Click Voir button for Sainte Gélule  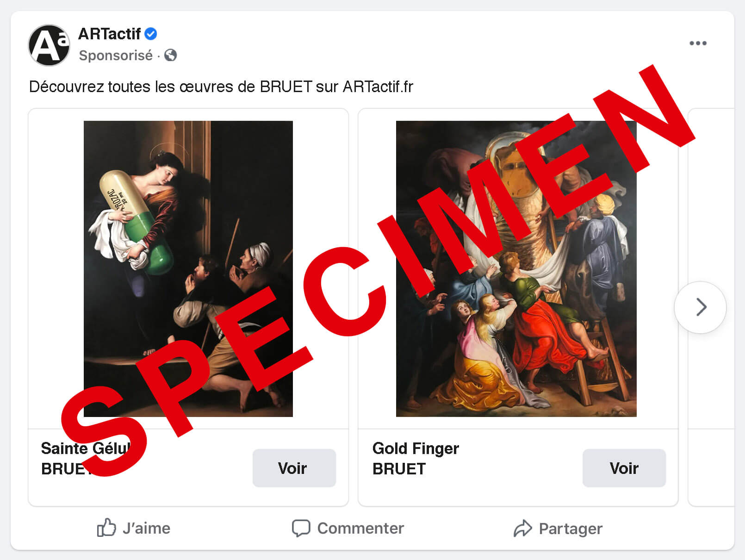[x=294, y=468]
